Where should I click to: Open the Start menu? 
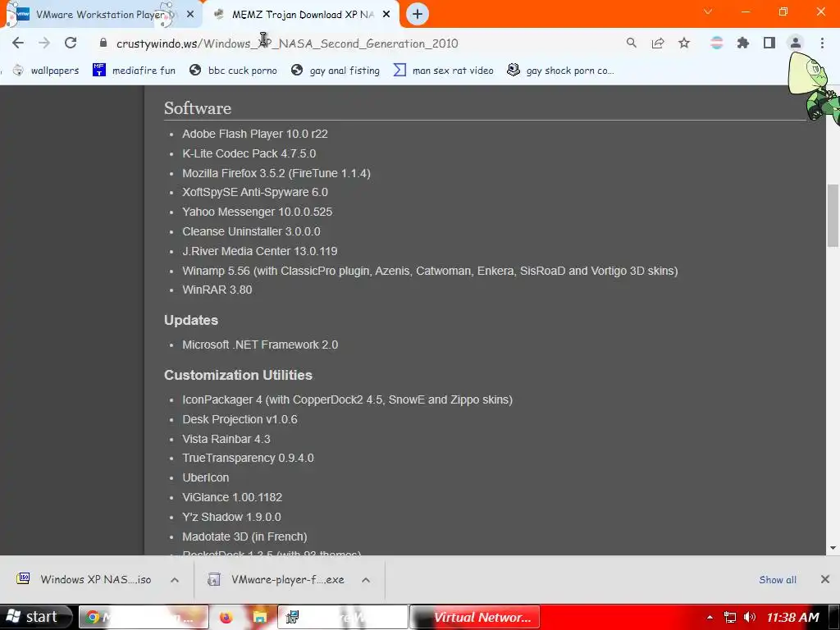[35, 617]
